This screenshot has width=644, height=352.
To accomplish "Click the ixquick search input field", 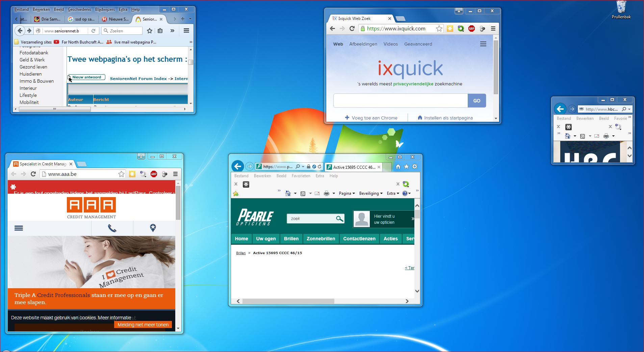I will point(400,101).
